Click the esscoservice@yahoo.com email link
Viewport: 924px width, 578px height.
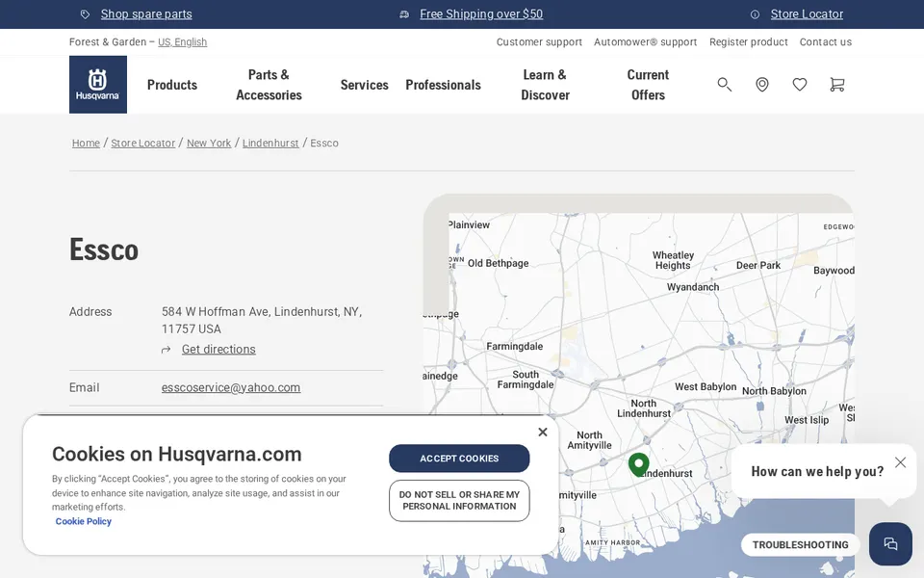(231, 387)
